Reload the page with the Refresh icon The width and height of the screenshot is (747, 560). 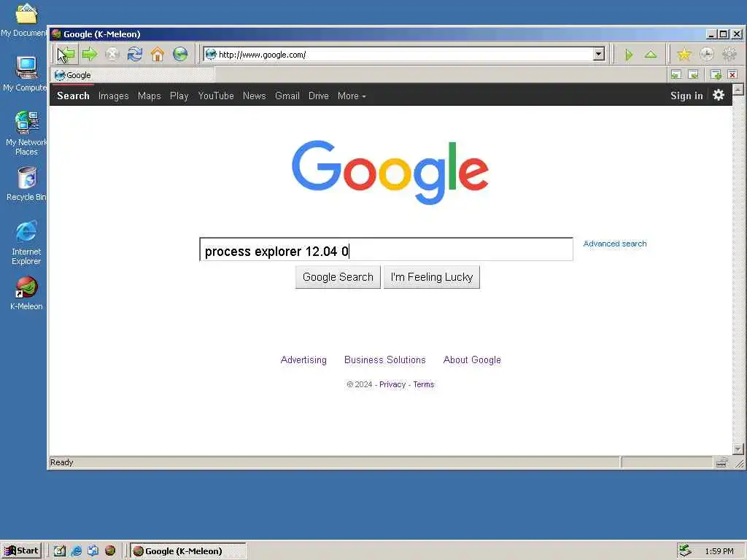[x=135, y=54]
